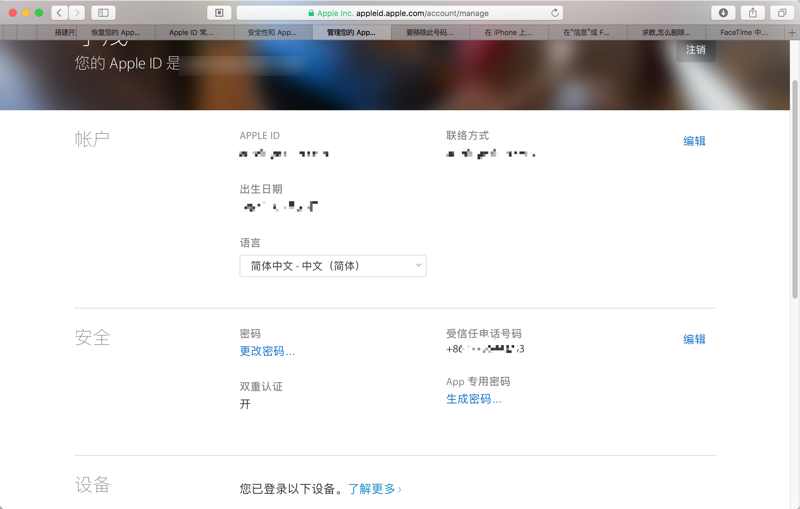Click the 更改密码... link
800x509 pixels.
point(267,351)
